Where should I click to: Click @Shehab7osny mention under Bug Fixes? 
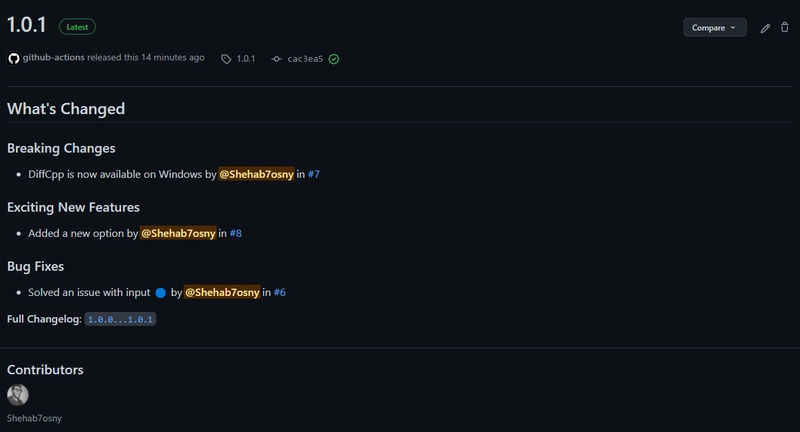coord(222,292)
